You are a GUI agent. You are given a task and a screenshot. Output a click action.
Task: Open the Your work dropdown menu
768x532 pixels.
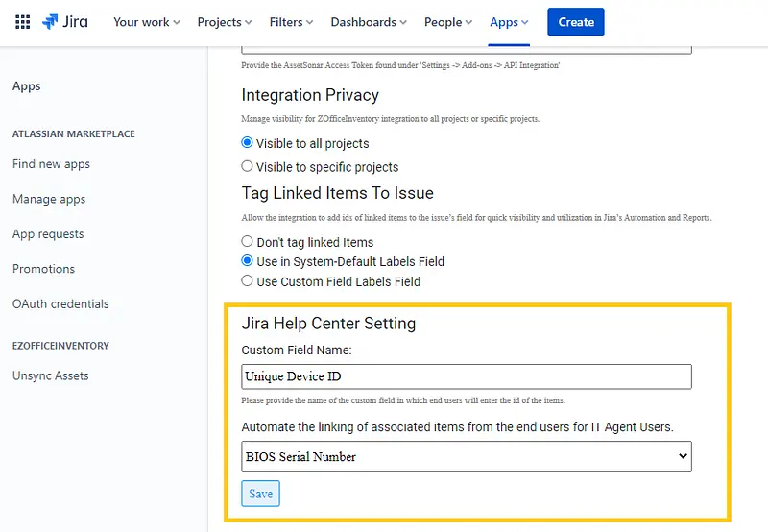pos(147,22)
